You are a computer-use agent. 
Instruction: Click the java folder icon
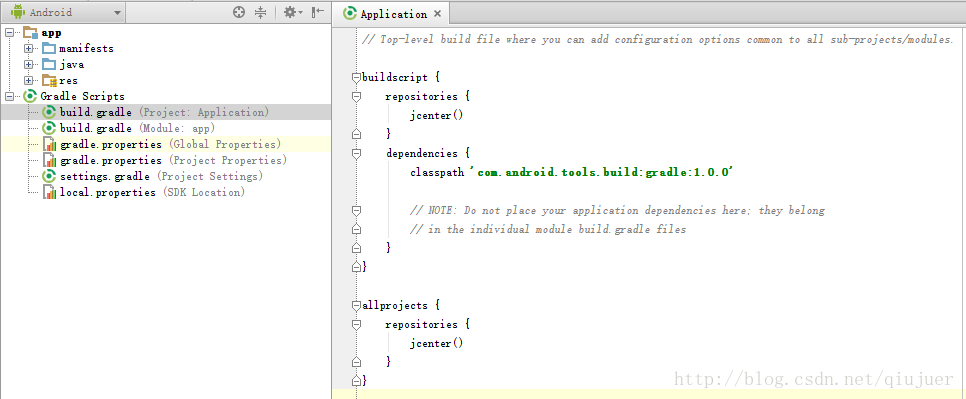click(49, 64)
